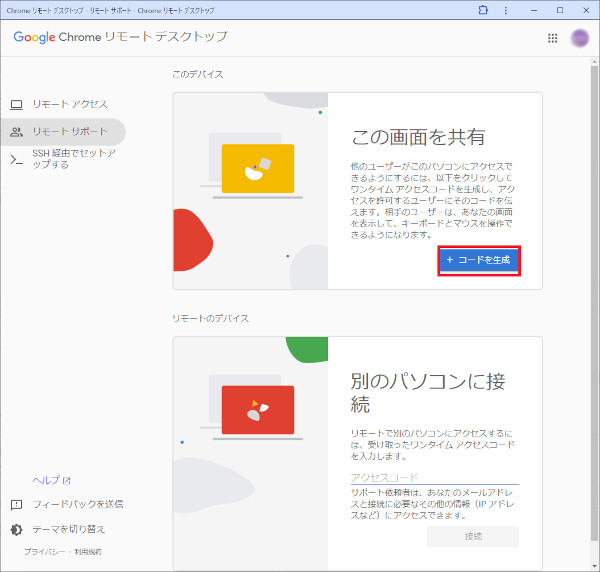This screenshot has height=572, width=600.
Task: Click the people icon for リモート サポート
Action: click(x=16, y=132)
